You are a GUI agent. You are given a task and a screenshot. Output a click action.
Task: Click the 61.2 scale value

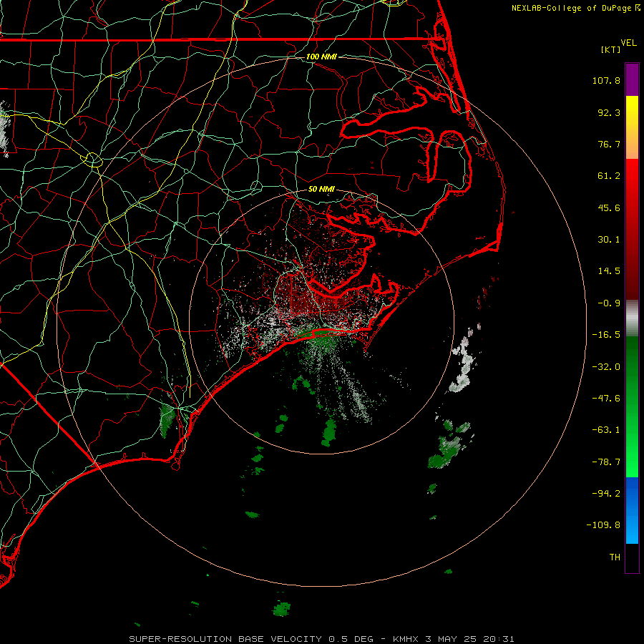click(609, 176)
